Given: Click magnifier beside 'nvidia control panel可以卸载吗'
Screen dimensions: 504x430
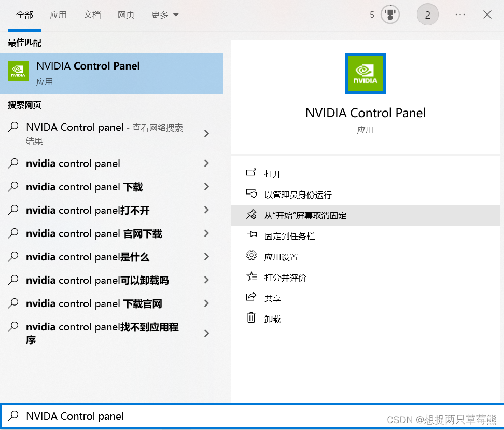Looking at the screenshot, I should pos(13,280).
